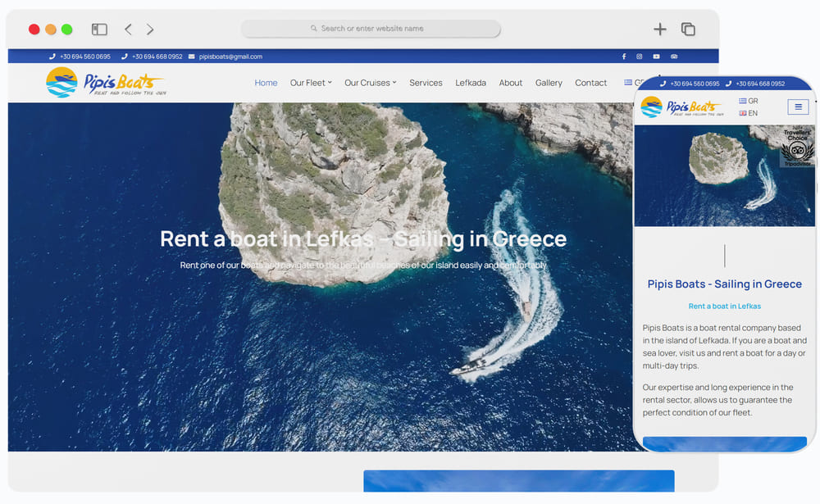Click the Instagram icon in top bar
The width and height of the screenshot is (820, 504).
640,57
